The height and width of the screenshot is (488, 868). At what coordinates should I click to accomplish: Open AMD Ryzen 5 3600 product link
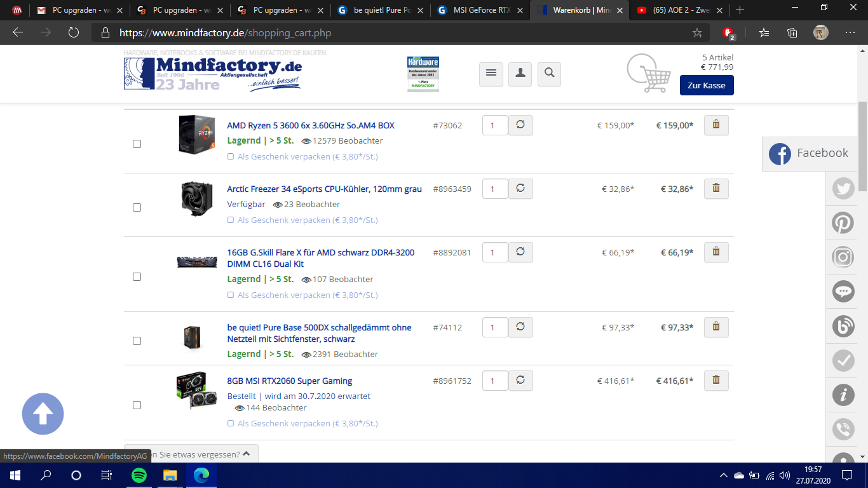click(311, 126)
